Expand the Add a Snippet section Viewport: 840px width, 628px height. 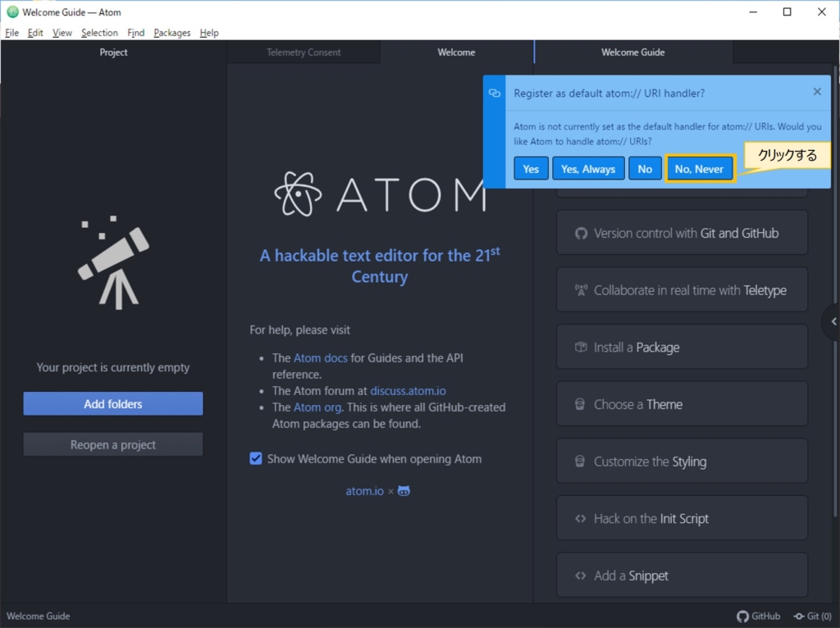682,576
